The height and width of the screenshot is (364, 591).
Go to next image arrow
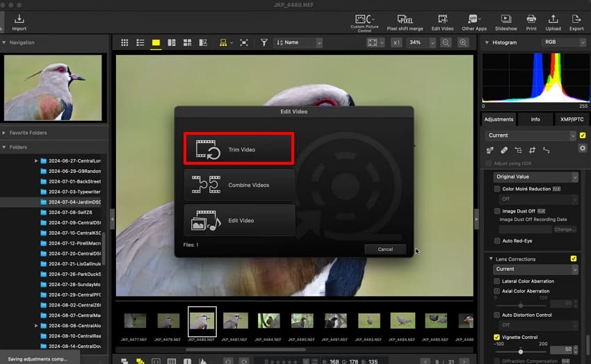(464, 361)
